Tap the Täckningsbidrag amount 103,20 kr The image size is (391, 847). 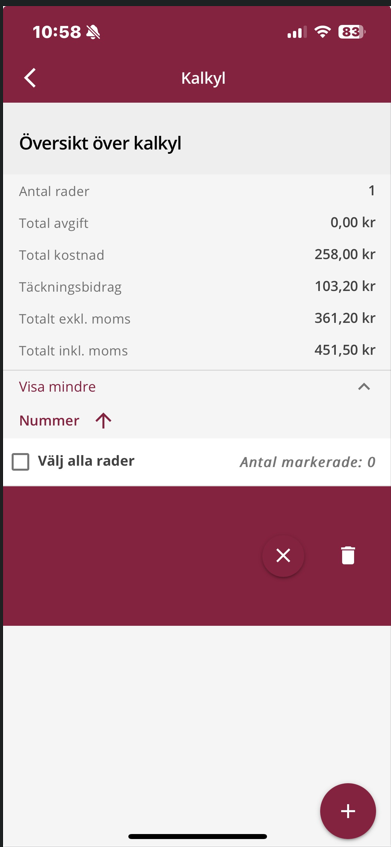coord(345,286)
